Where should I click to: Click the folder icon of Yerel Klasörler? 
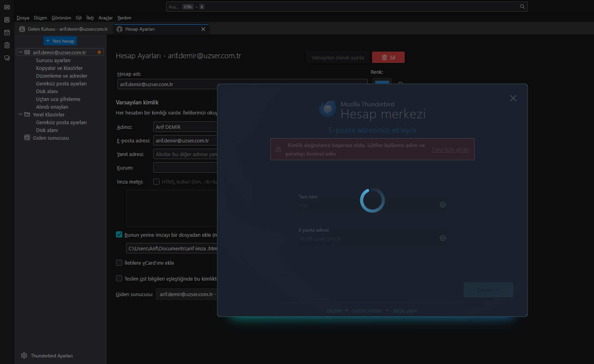(27, 114)
